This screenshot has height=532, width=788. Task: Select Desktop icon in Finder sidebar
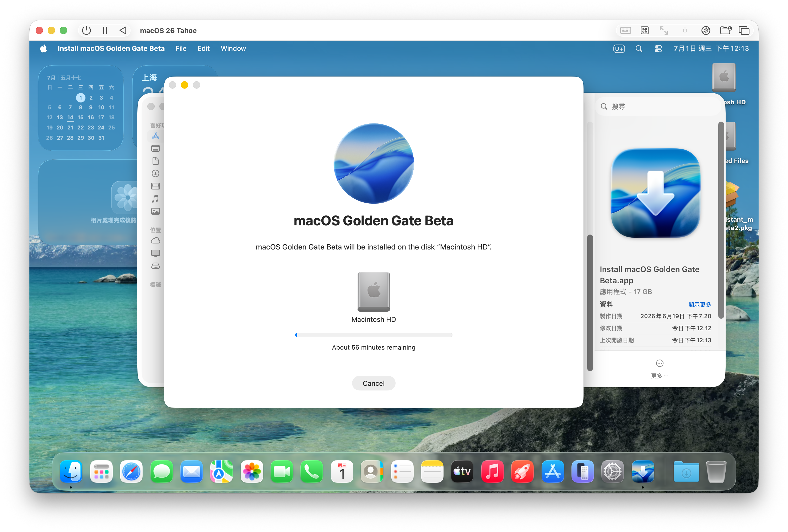click(x=155, y=149)
